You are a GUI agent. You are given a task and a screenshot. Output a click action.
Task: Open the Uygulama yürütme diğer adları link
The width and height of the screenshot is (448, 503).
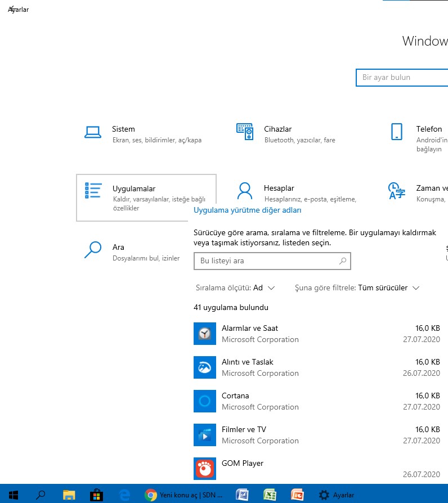point(248,210)
